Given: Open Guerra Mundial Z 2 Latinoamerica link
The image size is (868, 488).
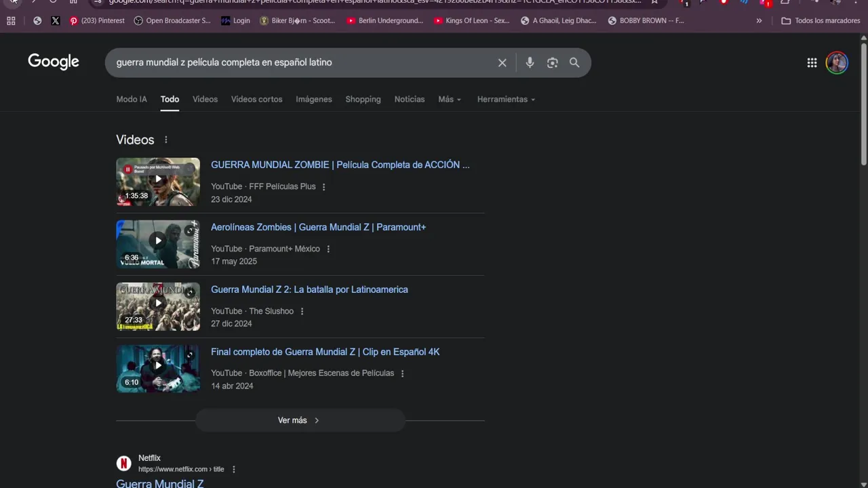Looking at the screenshot, I should click(x=309, y=289).
